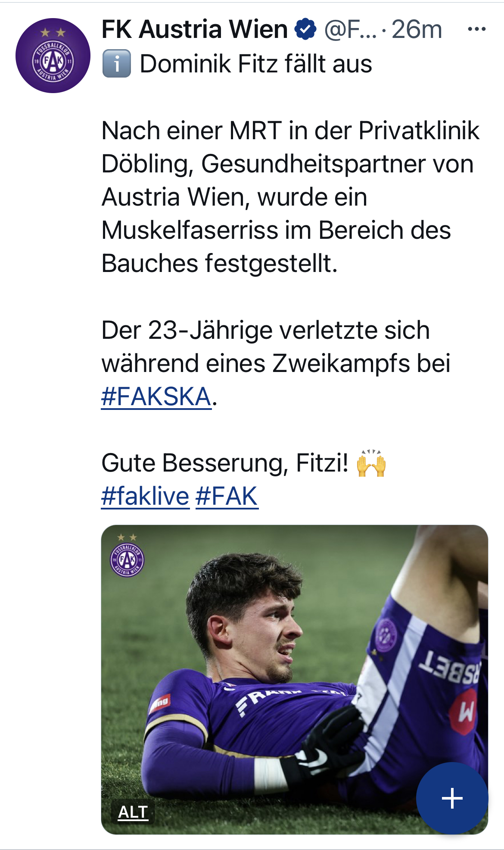The height and width of the screenshot is (850, 504).
Task: Click the FK Austria Wien account name
Action: point(195,29)
